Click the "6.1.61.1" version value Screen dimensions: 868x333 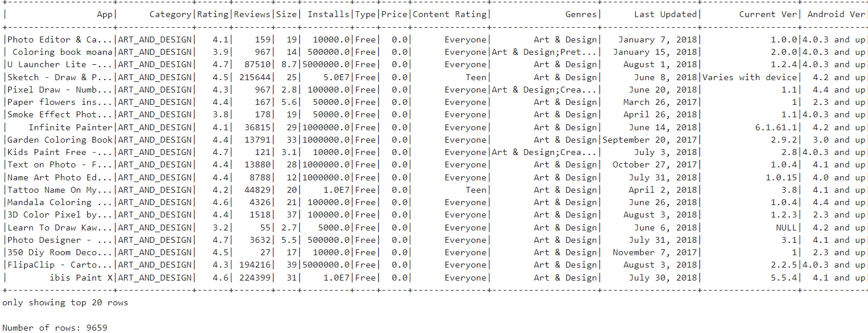pos(776,128)
